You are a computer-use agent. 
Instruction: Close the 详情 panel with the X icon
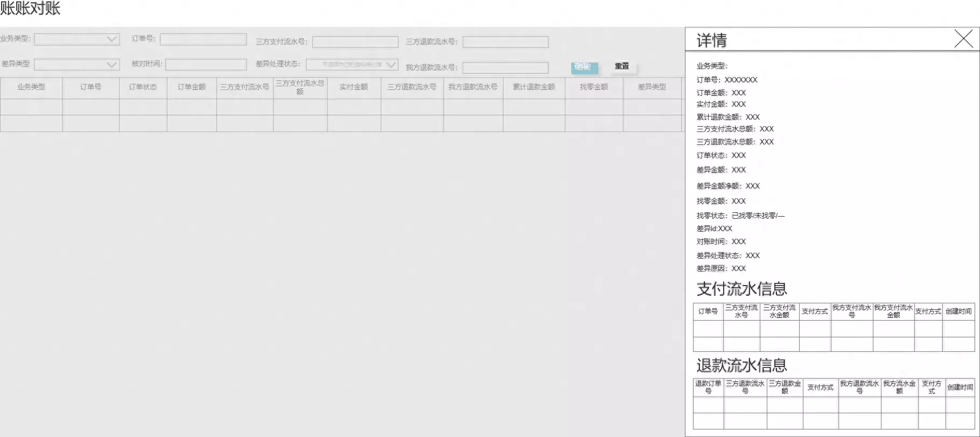963,39
